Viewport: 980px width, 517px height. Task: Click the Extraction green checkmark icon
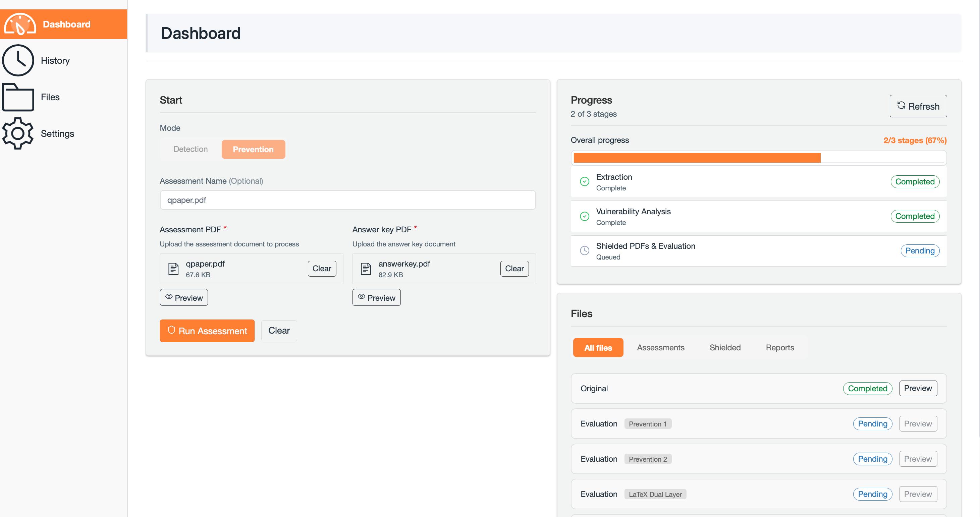tap(584, 182)
